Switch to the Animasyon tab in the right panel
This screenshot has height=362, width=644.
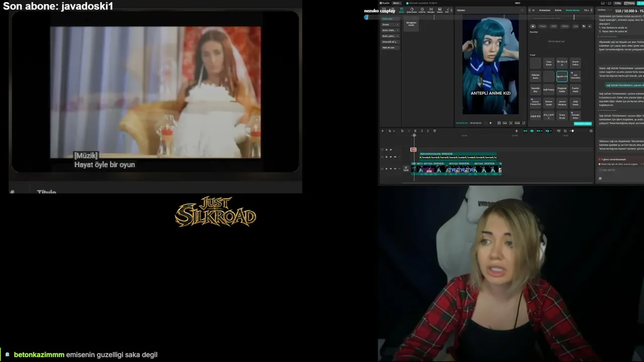tap(545, 10)
